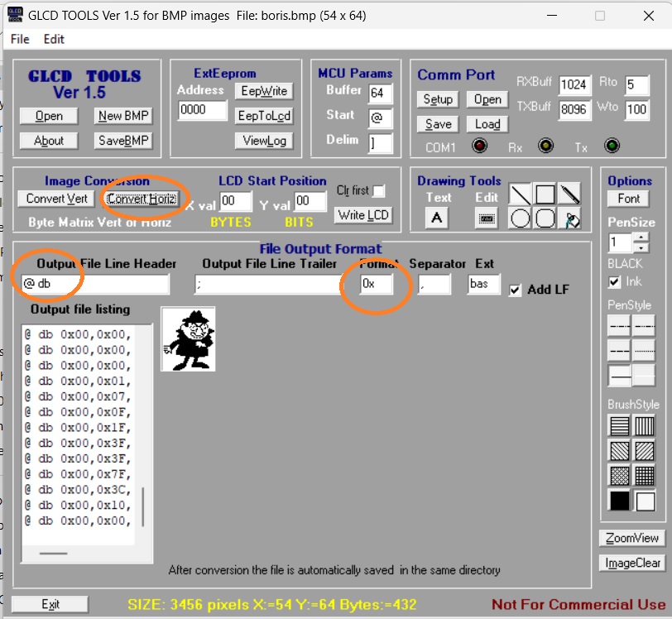The height and width of the screenshot is (619, 672).
Task: Click the Convert Vert button
Action: coord(56,199)
